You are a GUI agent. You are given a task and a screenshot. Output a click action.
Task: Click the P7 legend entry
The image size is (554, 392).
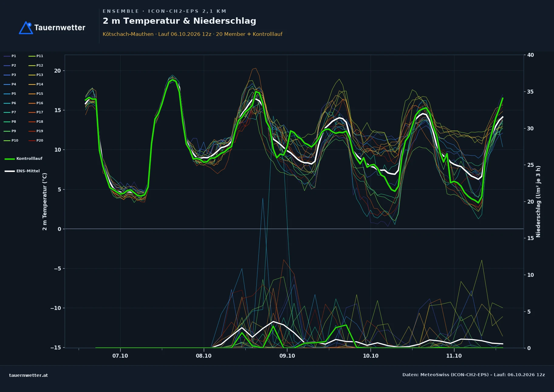pos(10,112)
